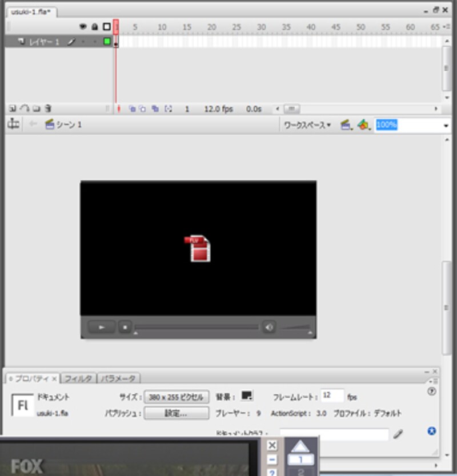Click the help question mark in Properties panel
Viewport: 457px width, 476px height.
pos(432,392)
